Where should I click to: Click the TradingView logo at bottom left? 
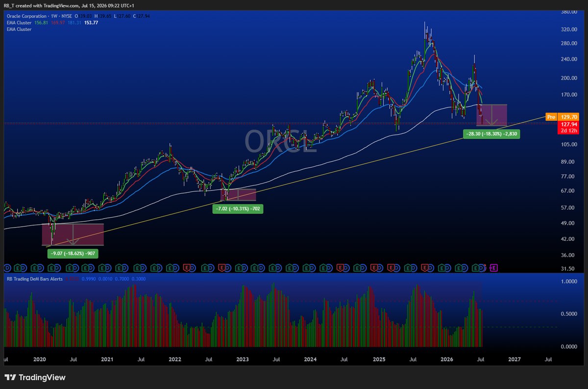[x=35, y=378]
